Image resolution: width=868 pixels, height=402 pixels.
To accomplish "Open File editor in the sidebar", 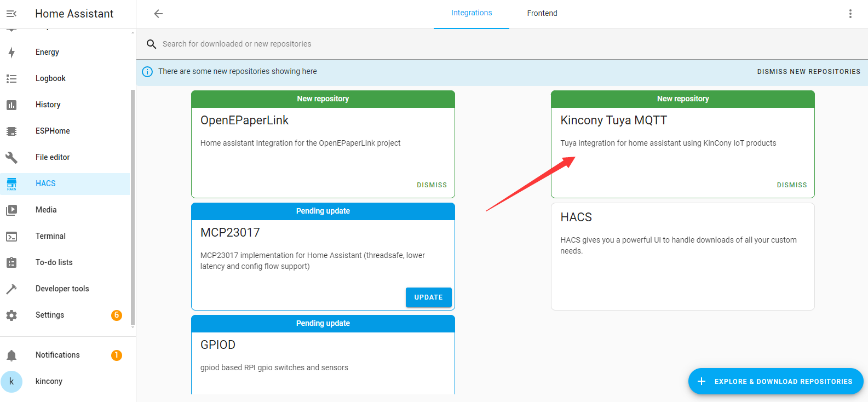I will coord(65,157).
